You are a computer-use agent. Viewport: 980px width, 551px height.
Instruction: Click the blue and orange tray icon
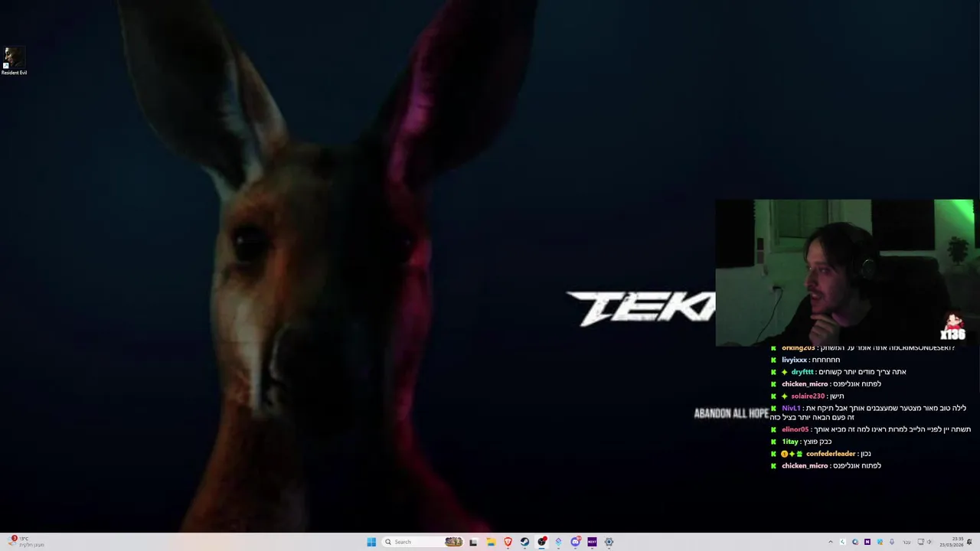(x=880, y=542)
